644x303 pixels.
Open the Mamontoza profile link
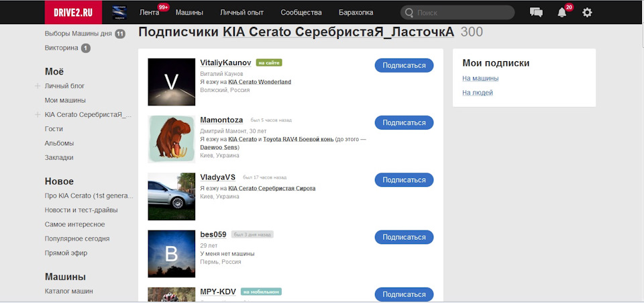(x=221, y=120)
